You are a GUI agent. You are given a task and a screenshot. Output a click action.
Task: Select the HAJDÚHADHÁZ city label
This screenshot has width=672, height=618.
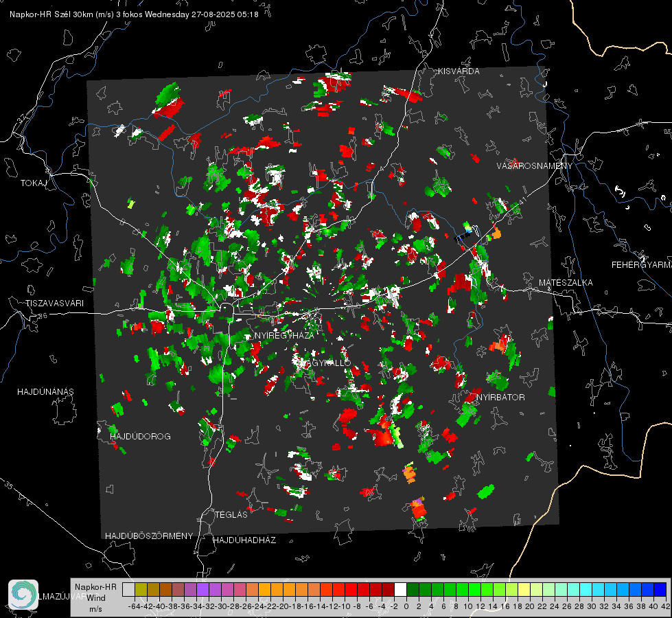coord(244,540)
